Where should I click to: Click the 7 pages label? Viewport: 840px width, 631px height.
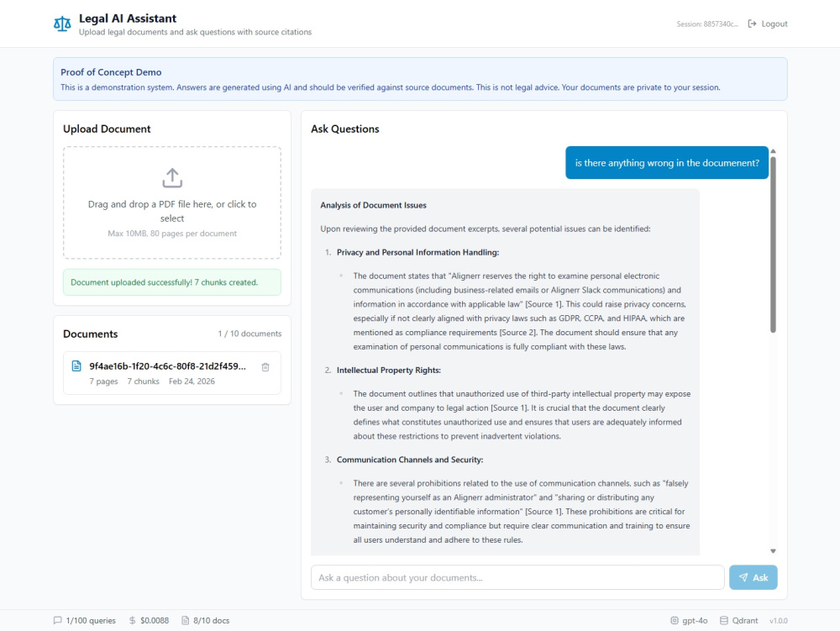(x=103, y=381)
